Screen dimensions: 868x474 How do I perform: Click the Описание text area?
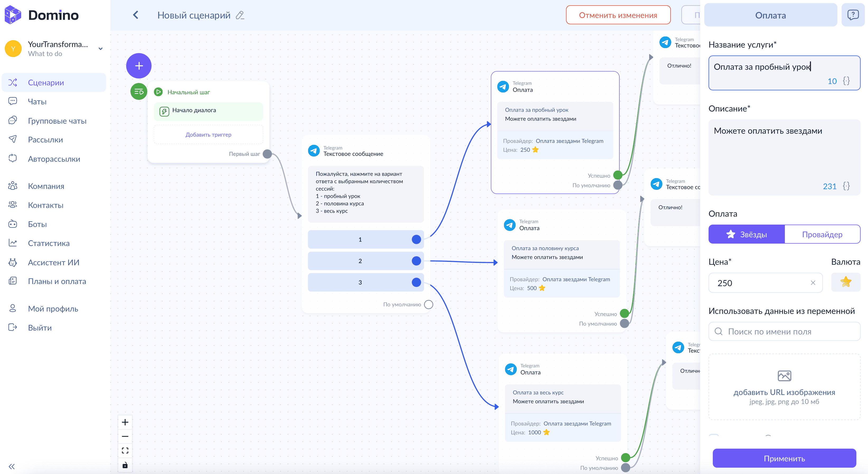(x=784, y=157)
